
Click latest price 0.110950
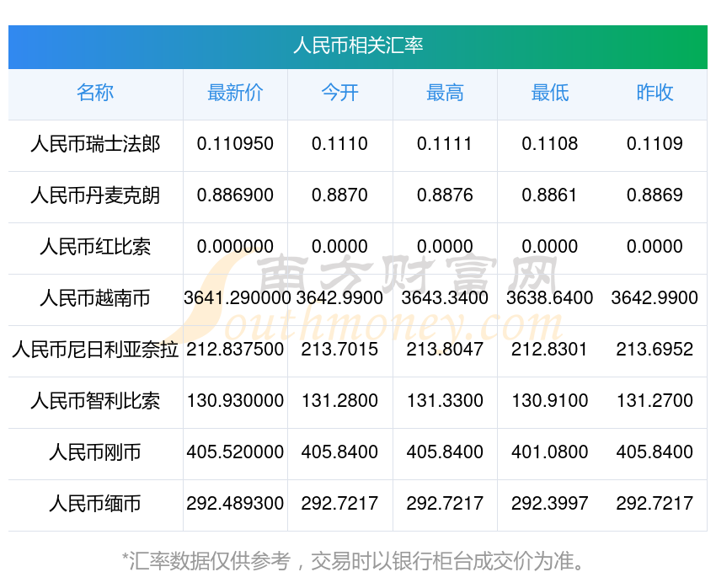pyautogui.click(x=235, y=144)
